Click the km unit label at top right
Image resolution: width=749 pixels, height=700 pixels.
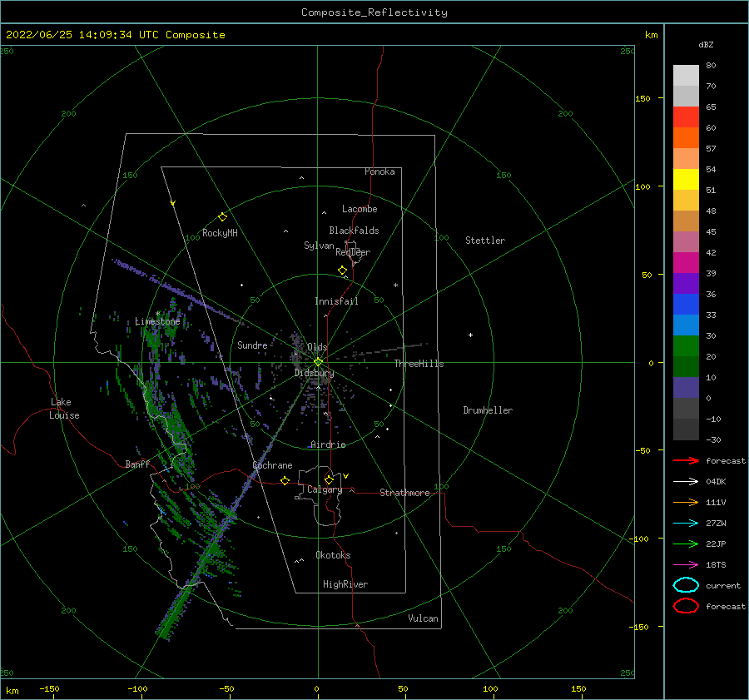coord(651,35)
